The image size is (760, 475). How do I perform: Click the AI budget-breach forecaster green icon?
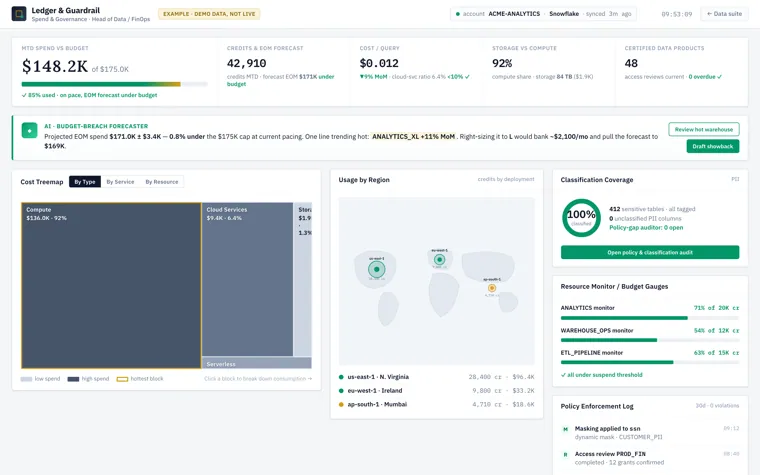30,130
